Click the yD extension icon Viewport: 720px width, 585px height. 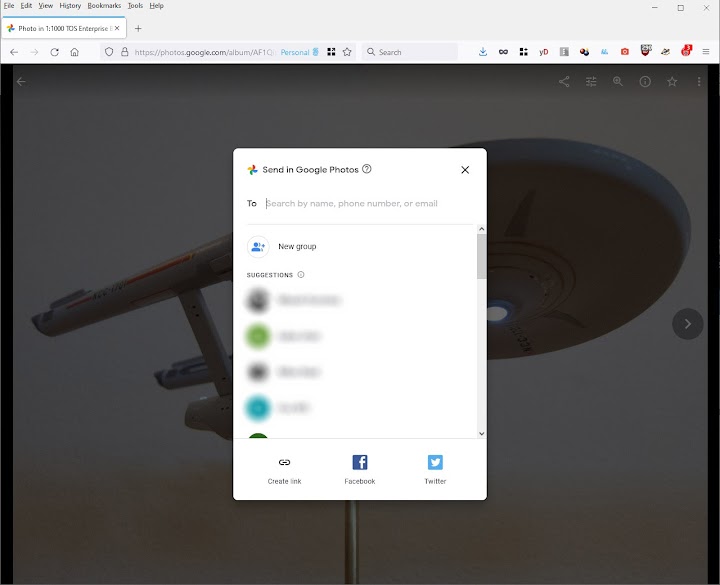tap(544, 52)
